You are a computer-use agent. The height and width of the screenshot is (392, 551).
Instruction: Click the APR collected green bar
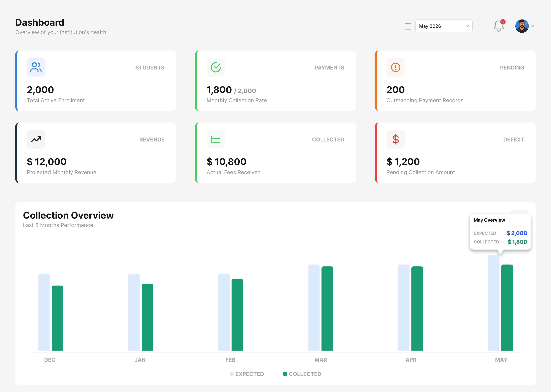pos(417,308)
